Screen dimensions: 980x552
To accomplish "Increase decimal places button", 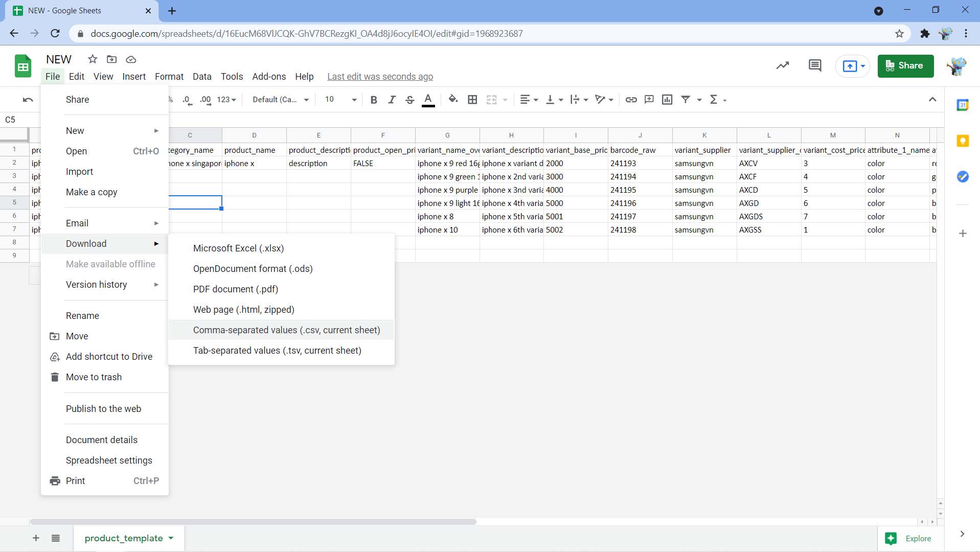I will click(206, 100).
